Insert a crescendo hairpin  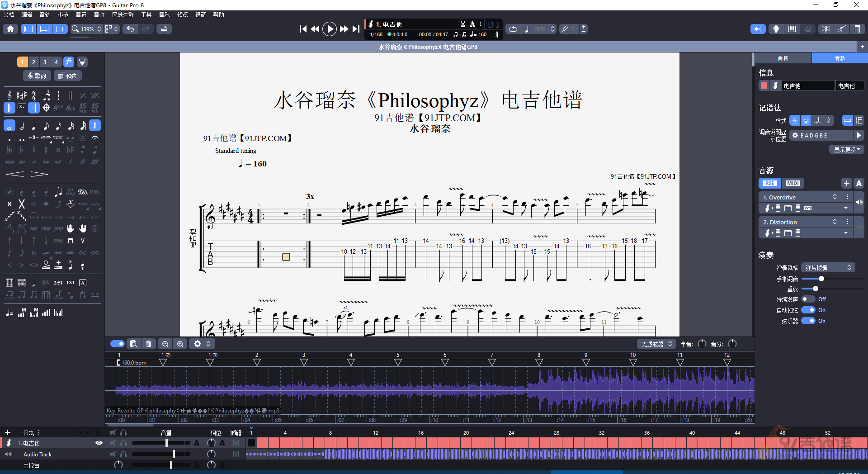point(15,174)
